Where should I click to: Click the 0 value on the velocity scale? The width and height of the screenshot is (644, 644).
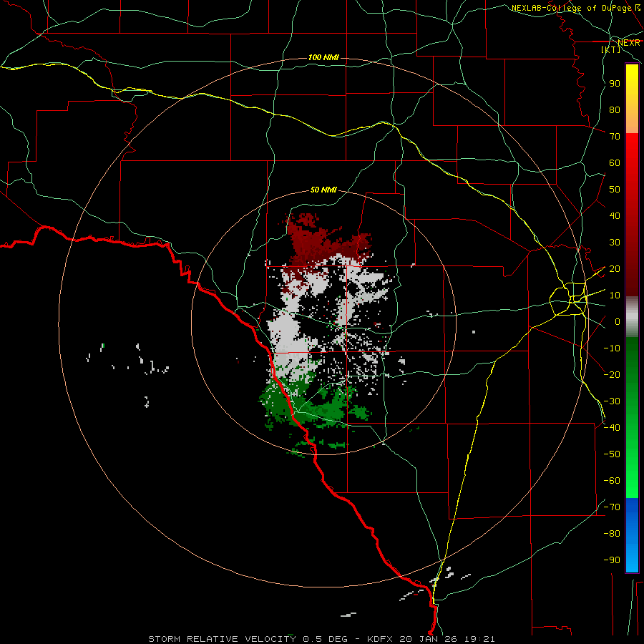(618, 321)
